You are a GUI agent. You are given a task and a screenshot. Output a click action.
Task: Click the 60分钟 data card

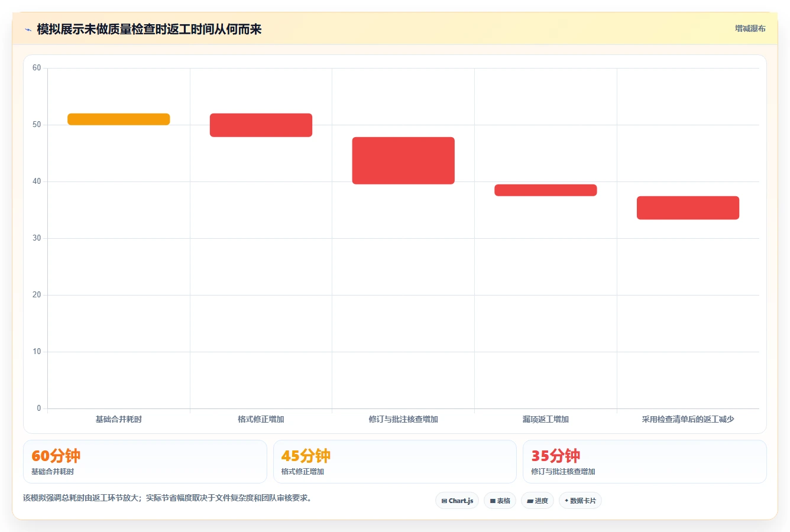click(x=145, y=462)
